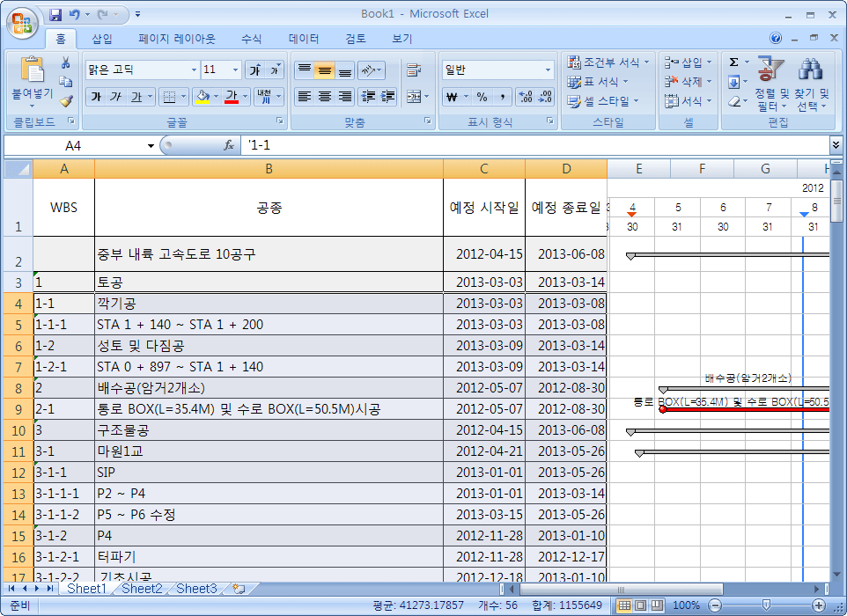This screenshot has height=616, width=847.
Task: Click the Save icon in quick access toolbar
Action: [x=55, y=15]
